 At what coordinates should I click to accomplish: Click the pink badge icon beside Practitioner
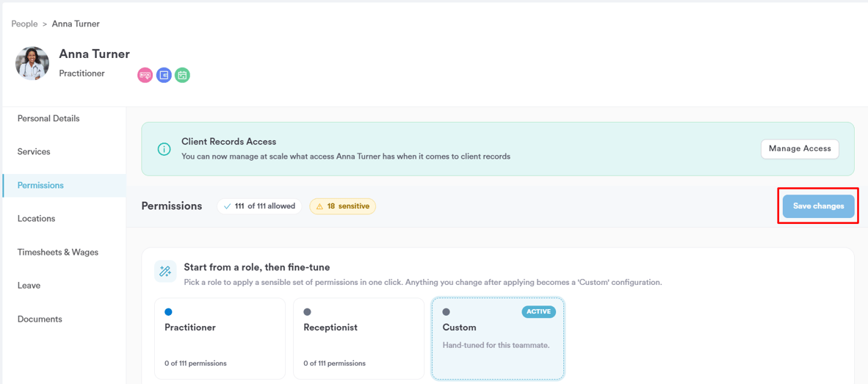point(145,75)
